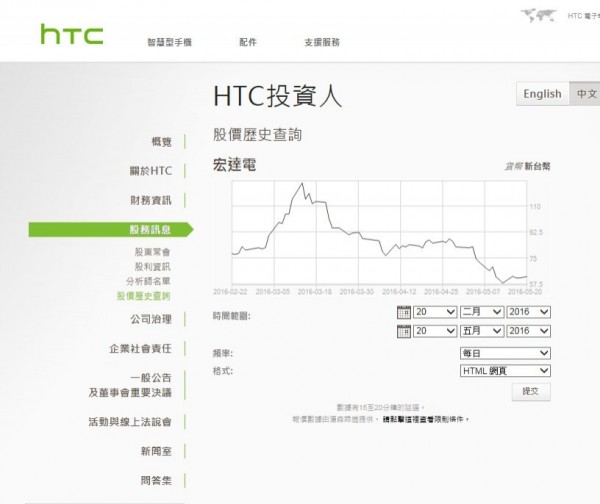
Task: Open the start year dropdown showing 2016
Action: point(528,312)
